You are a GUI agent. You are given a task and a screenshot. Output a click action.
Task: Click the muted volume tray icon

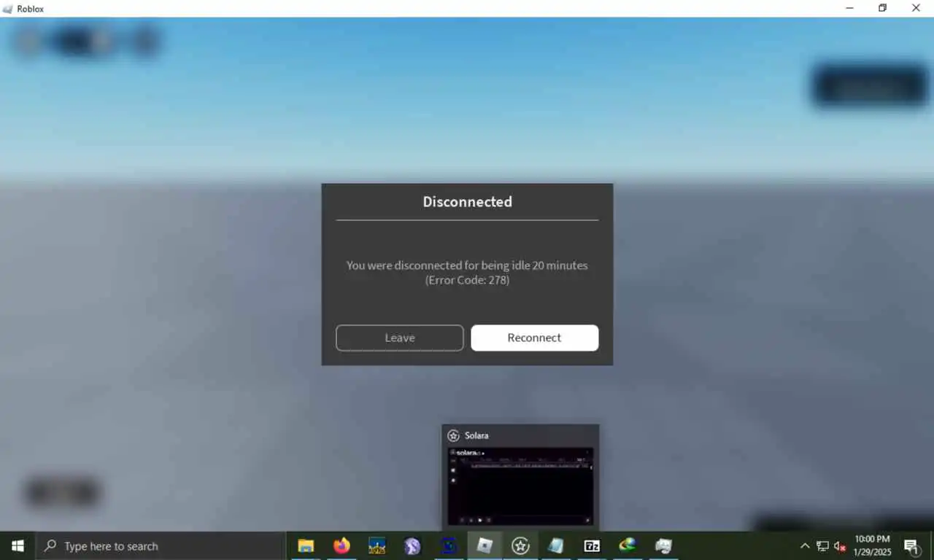pyautogui.click(x=840, y=546)
